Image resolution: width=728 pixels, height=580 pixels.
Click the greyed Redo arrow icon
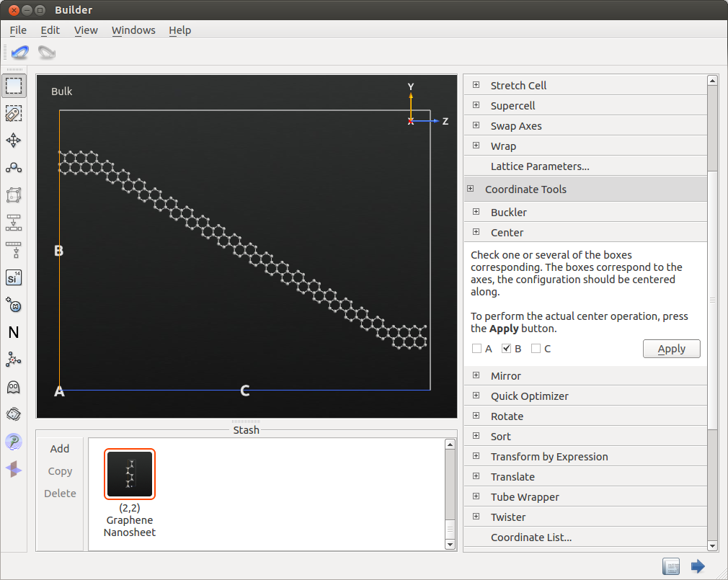point(46,52)
